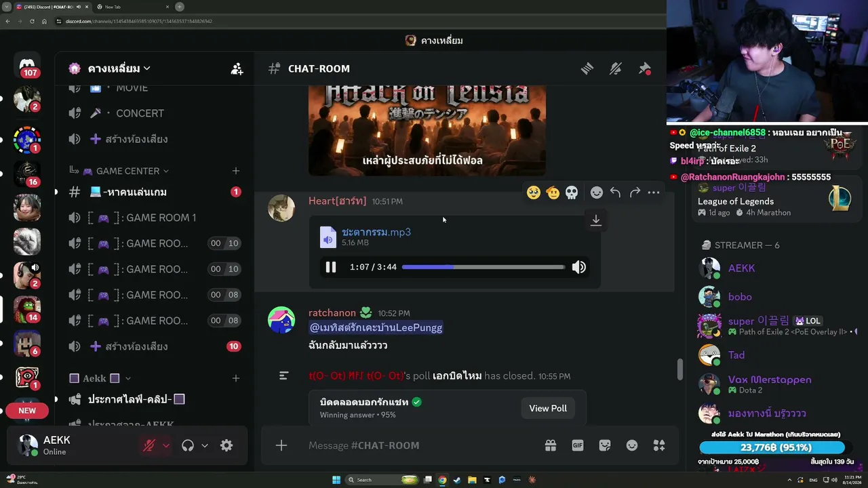Create voice room above GAME CENTER
The image size is (868, 488).
click(155, 139)
